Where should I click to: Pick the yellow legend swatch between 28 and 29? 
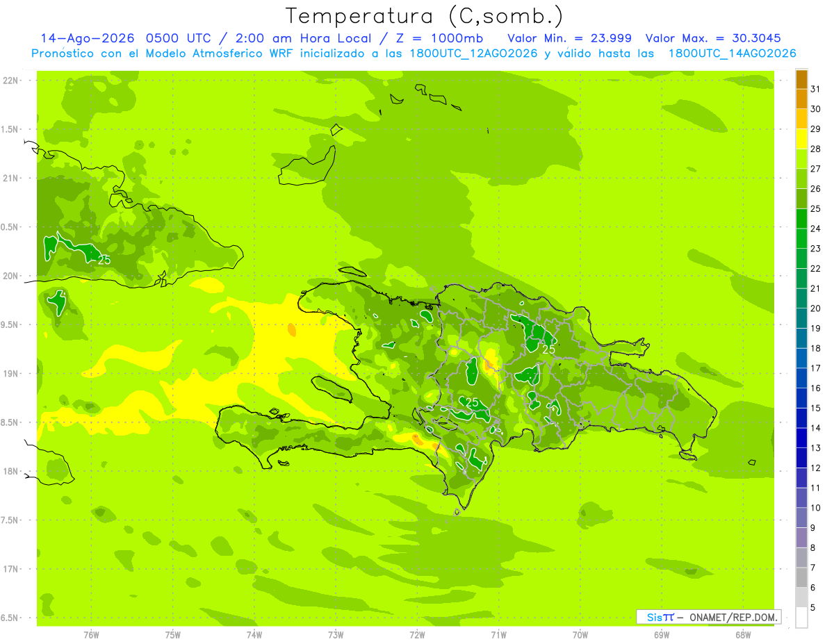pos(801,139)
